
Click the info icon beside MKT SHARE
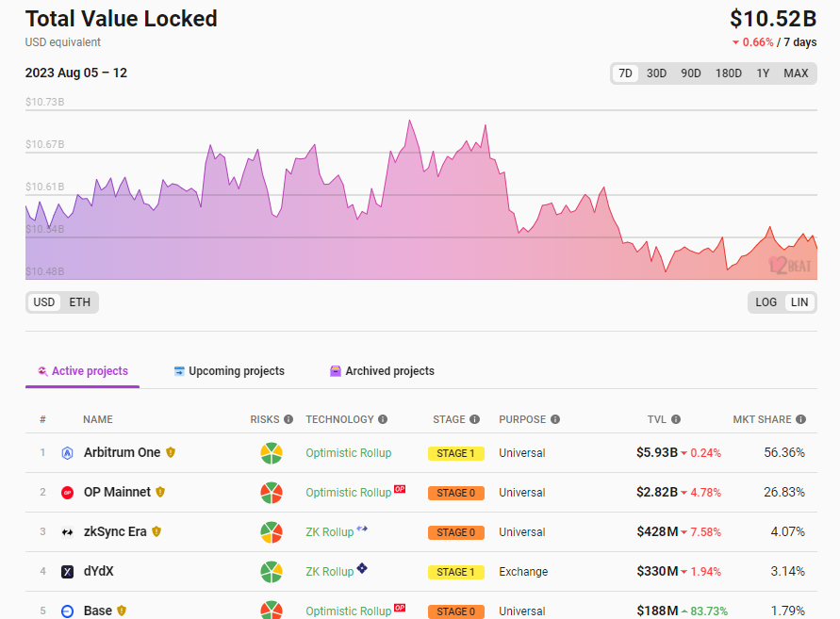800,419
